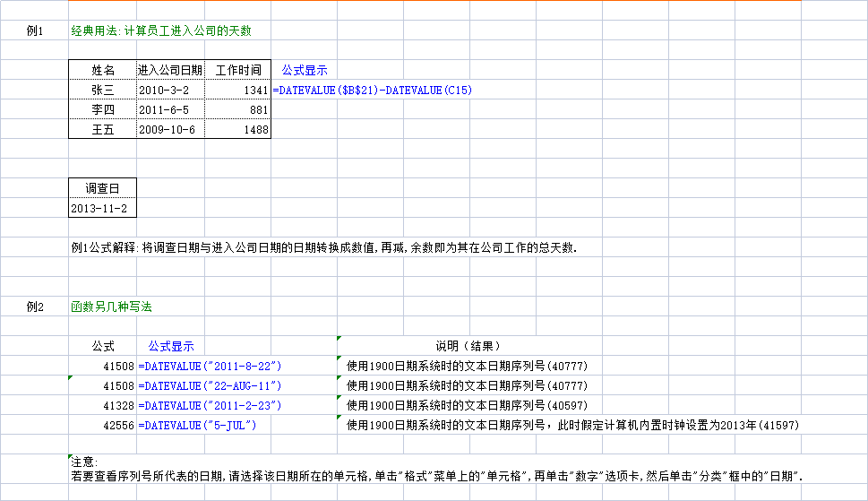Click the 例1公式解释 explanation text
This screenshot has height=501, width=868.
click(324, 247)
